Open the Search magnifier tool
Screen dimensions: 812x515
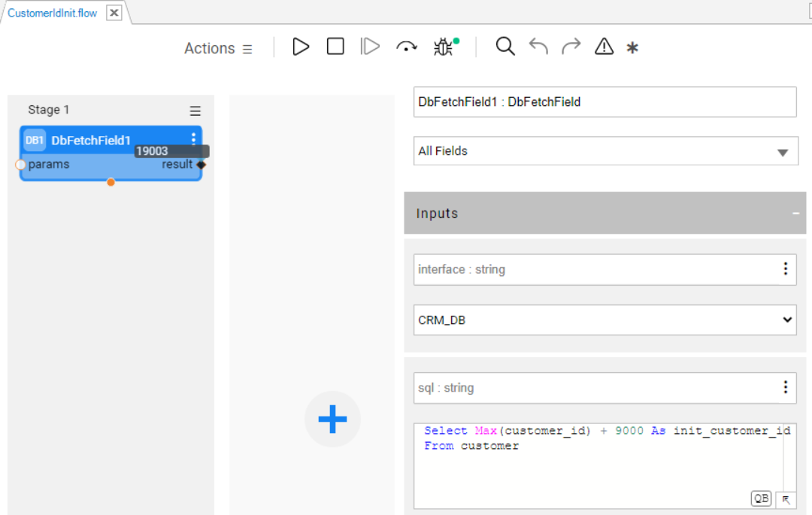click(505, 47)
